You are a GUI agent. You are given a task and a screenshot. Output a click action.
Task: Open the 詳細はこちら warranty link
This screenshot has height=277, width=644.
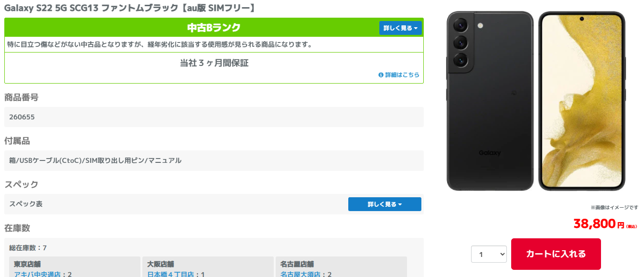coord(402,75)
